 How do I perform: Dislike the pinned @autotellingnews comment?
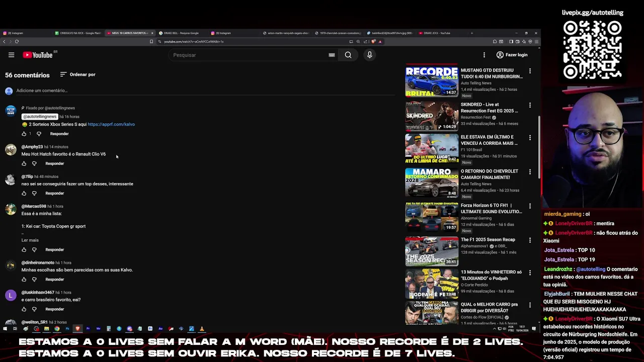39,134
